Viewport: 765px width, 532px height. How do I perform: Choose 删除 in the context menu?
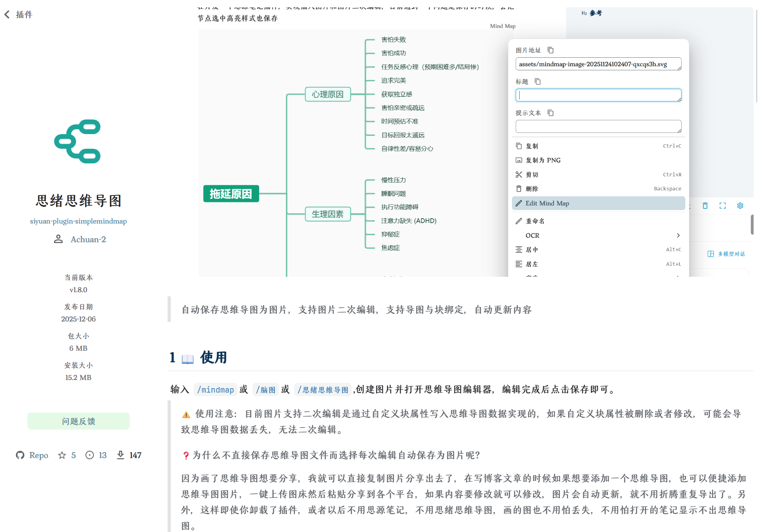pos(598,189)
